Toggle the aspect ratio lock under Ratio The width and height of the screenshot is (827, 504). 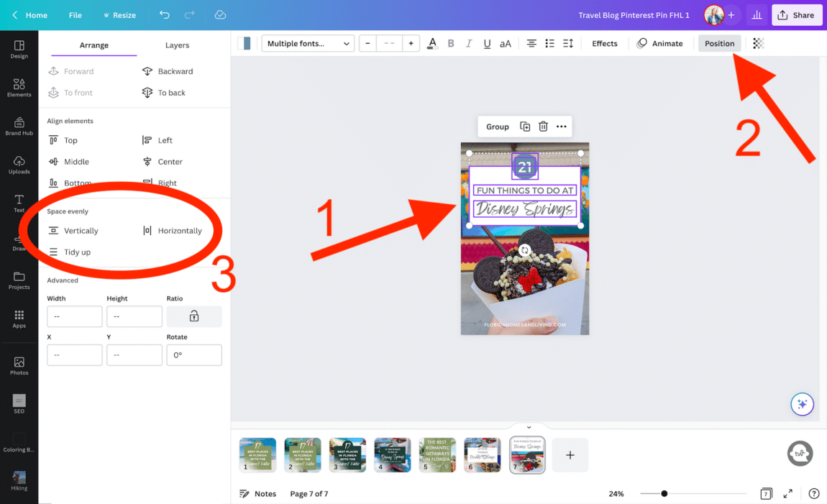[193, 316]
